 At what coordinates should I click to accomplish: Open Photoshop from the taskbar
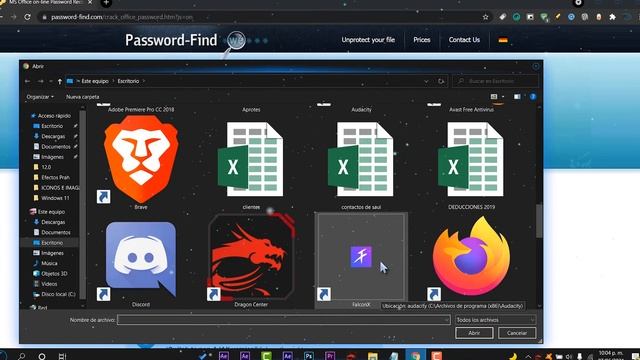[309, 356]
